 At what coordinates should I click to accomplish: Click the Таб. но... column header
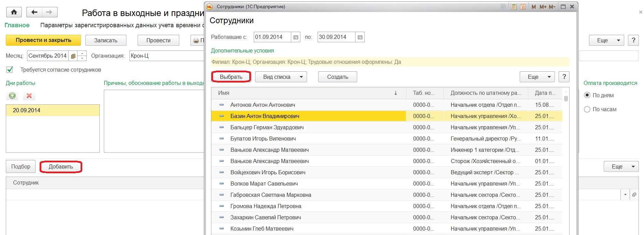[425, 93]
